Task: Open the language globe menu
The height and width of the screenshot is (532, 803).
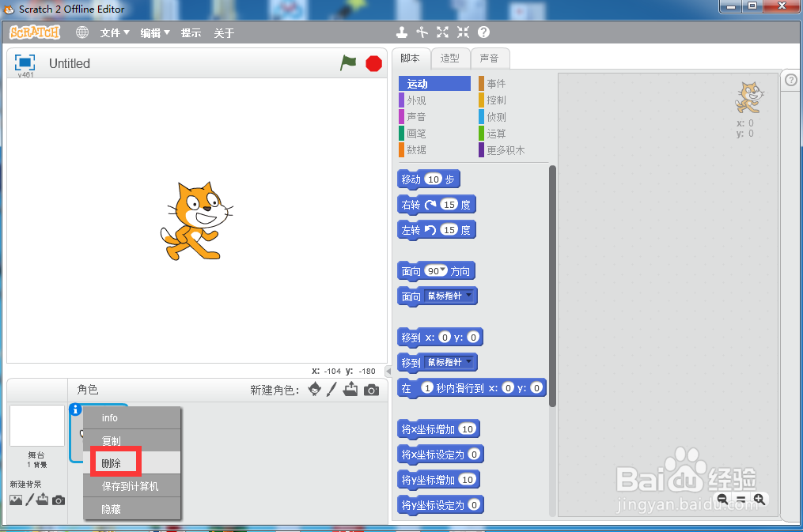Action: 82,32
